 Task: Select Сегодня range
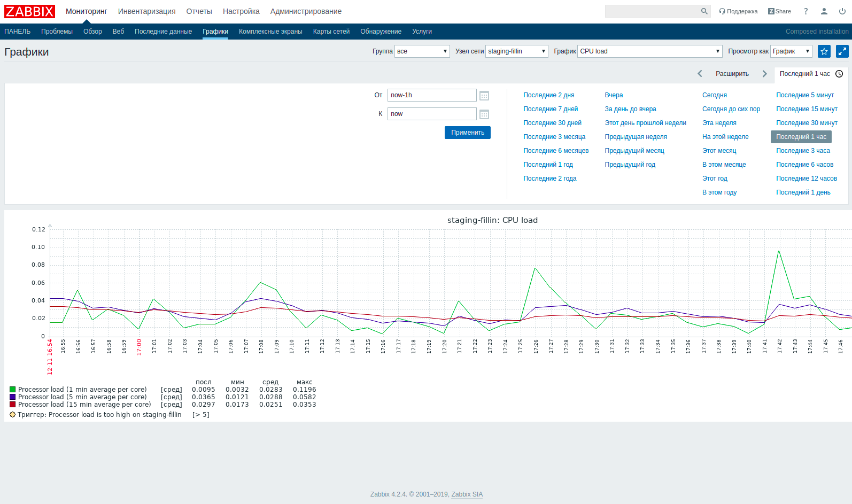715,95
